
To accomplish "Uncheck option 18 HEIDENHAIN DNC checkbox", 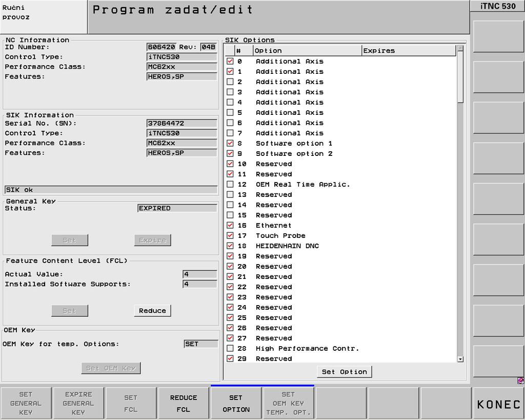I will 230,246.
